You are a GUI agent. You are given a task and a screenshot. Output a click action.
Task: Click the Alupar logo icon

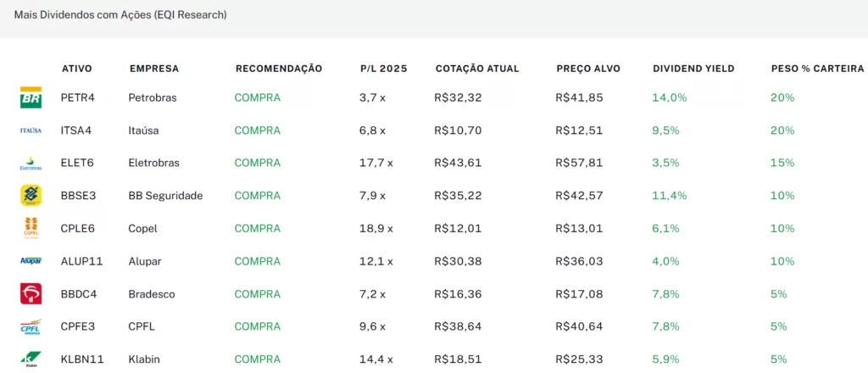[x=31, y=260]
